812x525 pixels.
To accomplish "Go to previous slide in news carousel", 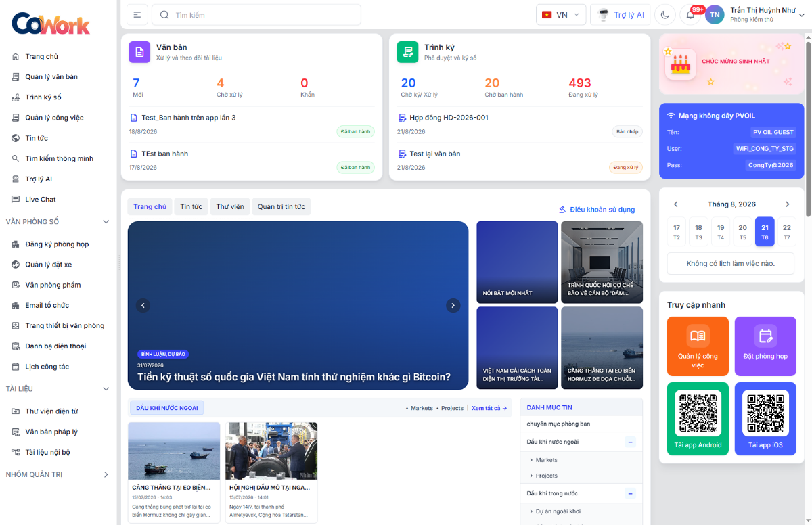I will [143, 306].
